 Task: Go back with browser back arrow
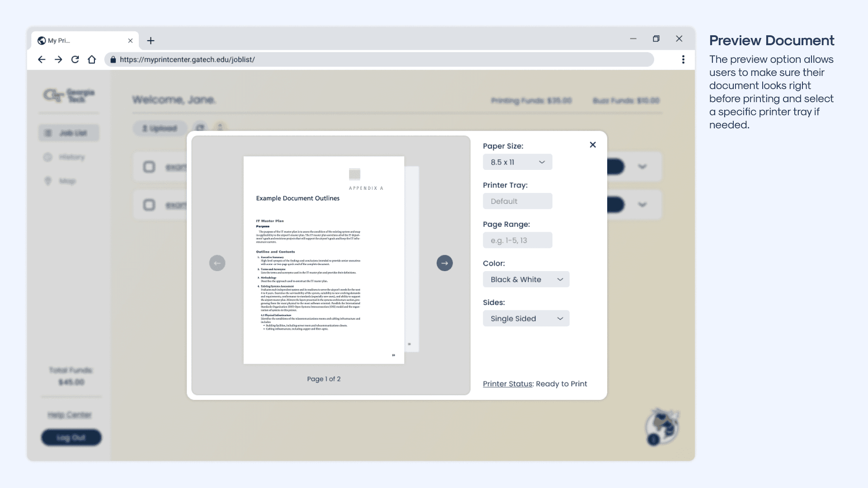(42, 60)
